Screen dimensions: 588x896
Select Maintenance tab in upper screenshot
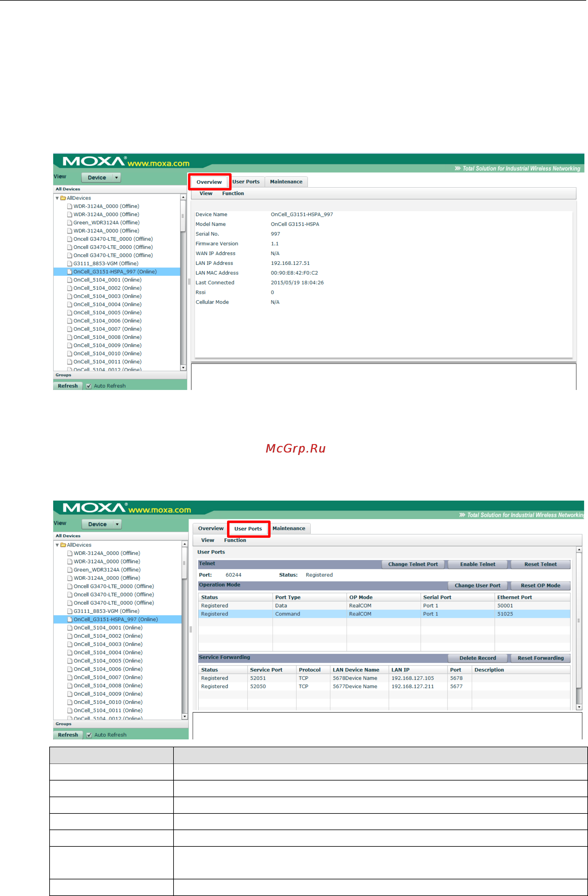pos(286,181)
